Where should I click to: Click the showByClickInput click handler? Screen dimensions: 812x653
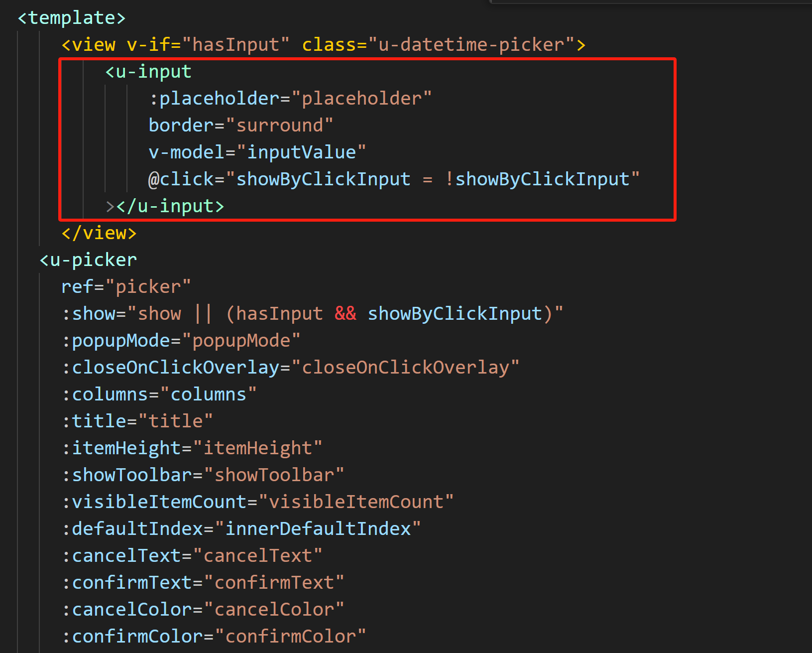323,178
